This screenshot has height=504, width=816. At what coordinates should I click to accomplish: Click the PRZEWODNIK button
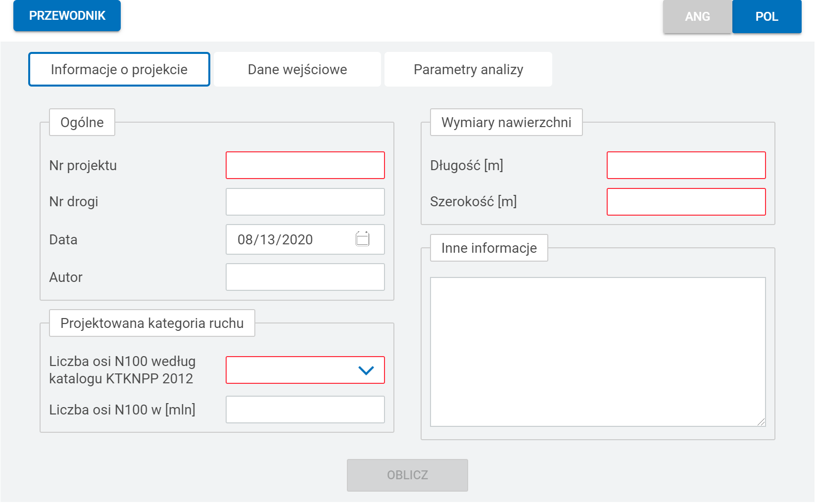click(67, 16)
